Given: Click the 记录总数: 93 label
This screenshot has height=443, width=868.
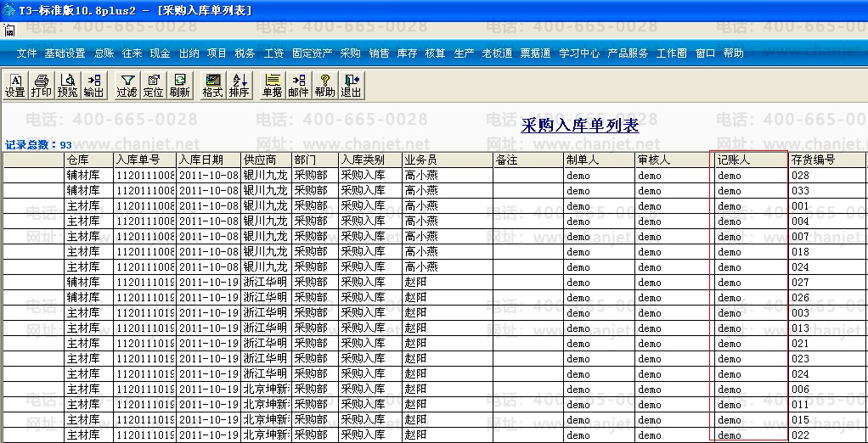Looking at the screenshot, I should [x=38, y=145].
